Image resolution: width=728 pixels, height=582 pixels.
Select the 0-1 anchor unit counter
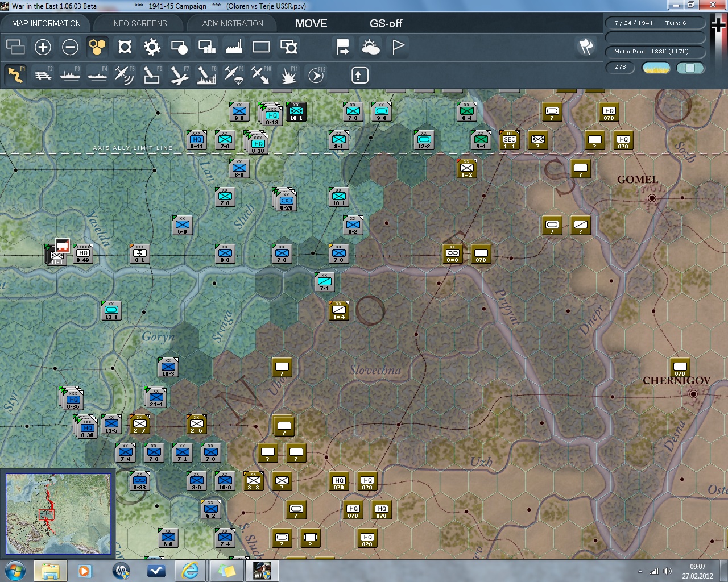139,253
